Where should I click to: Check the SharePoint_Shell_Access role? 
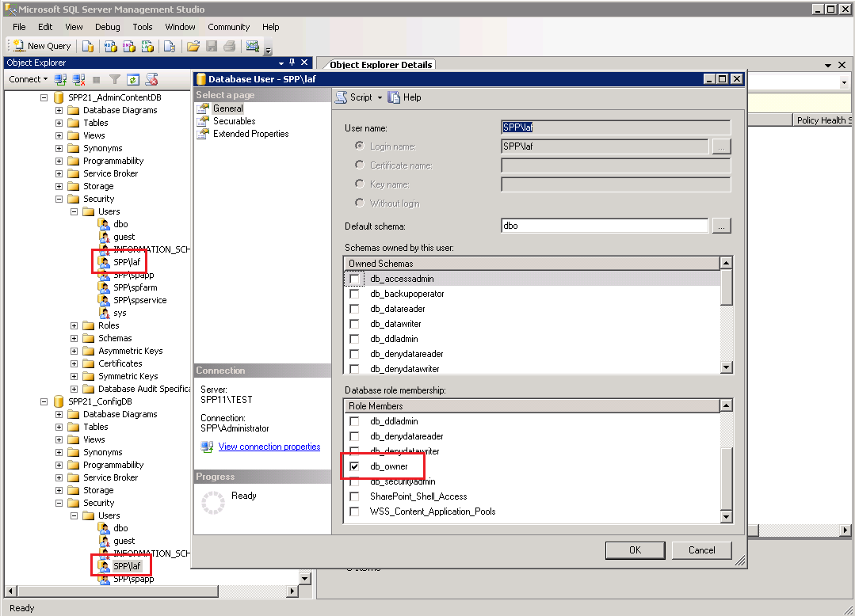click(354, 496)
